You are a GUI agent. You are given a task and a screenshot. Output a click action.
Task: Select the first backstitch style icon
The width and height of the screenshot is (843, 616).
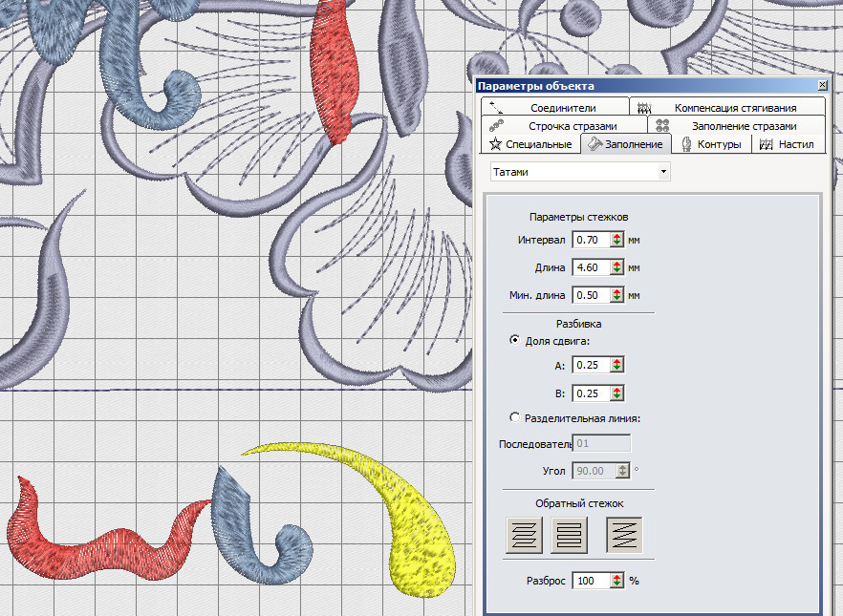[x=524, y=535]
